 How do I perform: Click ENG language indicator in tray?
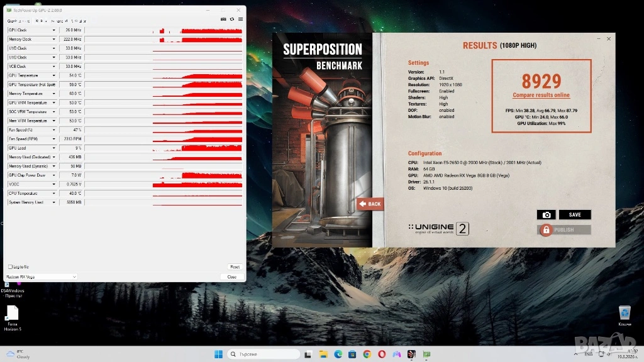[x=589, y=354]
